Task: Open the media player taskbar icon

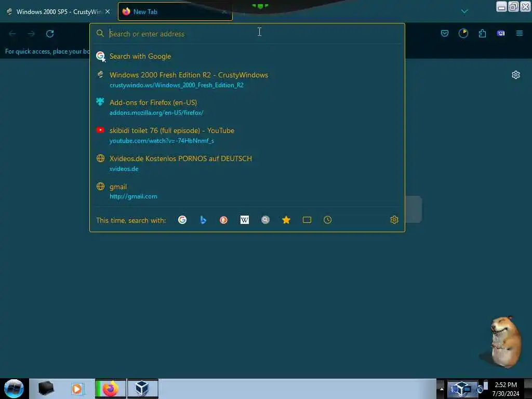Action: click(x=77, y=389)
